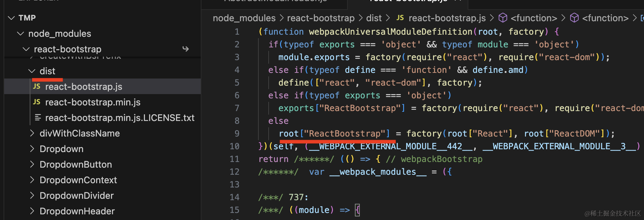
Task: Expand the DropdownContext folder
Action: (x=32, y=180)
